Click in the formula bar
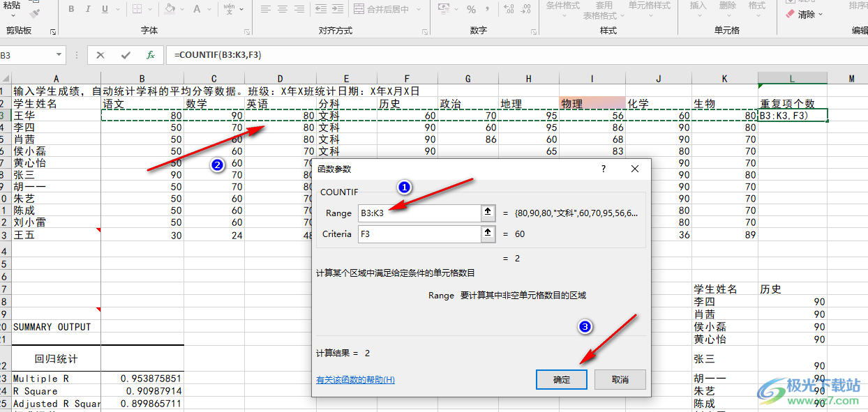This screenshot has width=868, height=412. 516,55
